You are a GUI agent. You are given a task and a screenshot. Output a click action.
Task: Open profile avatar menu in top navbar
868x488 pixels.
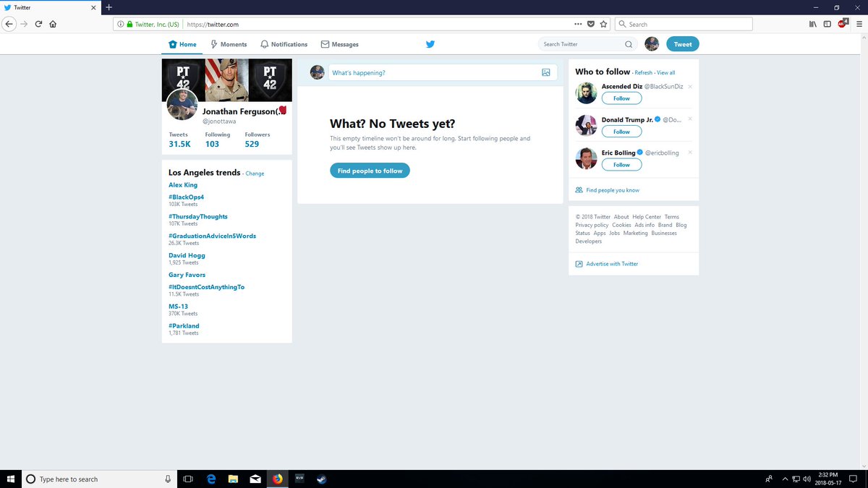[652, 44]
